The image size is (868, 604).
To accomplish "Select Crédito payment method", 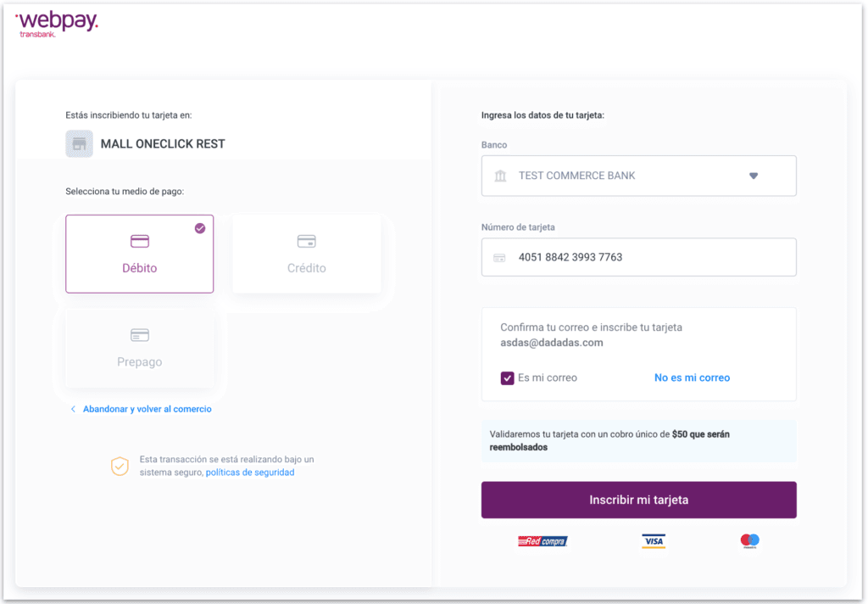I will click(306, 254).
